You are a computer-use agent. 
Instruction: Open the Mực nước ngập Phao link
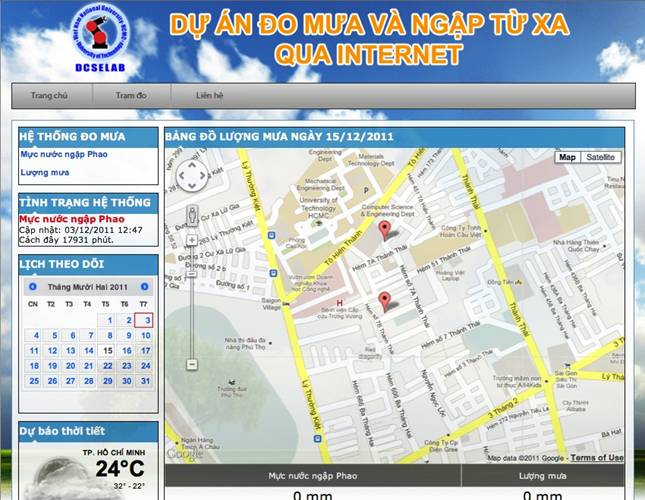pos(63,154)
